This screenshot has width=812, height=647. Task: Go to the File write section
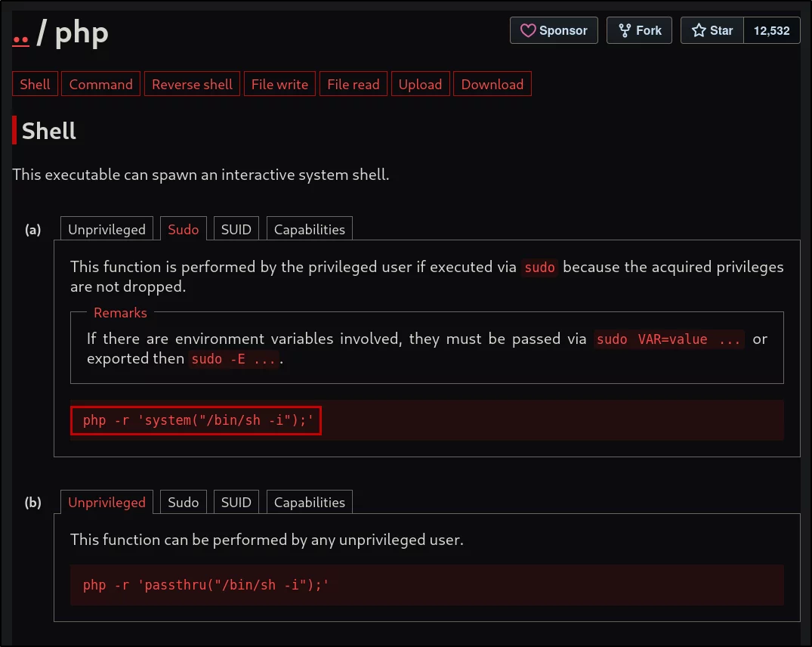pyautogui.click(x=279, y=84)
